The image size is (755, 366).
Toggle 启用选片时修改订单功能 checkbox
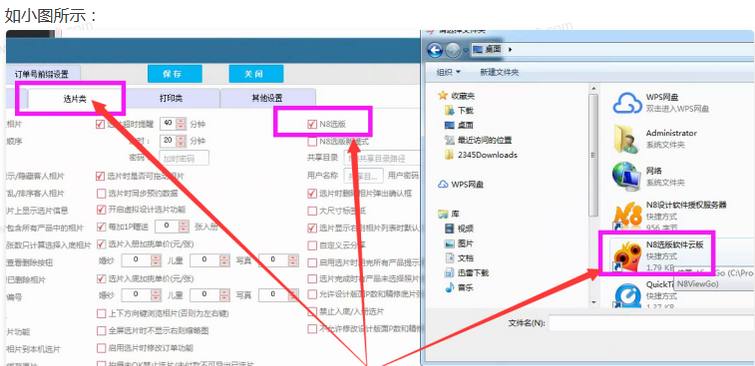tap(101, 348)
